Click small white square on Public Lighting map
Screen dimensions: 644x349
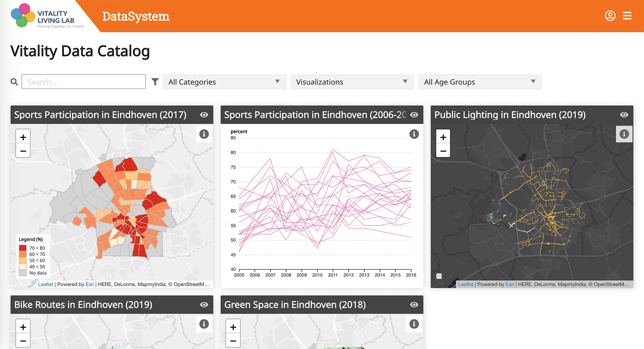[x=439, y=276]
